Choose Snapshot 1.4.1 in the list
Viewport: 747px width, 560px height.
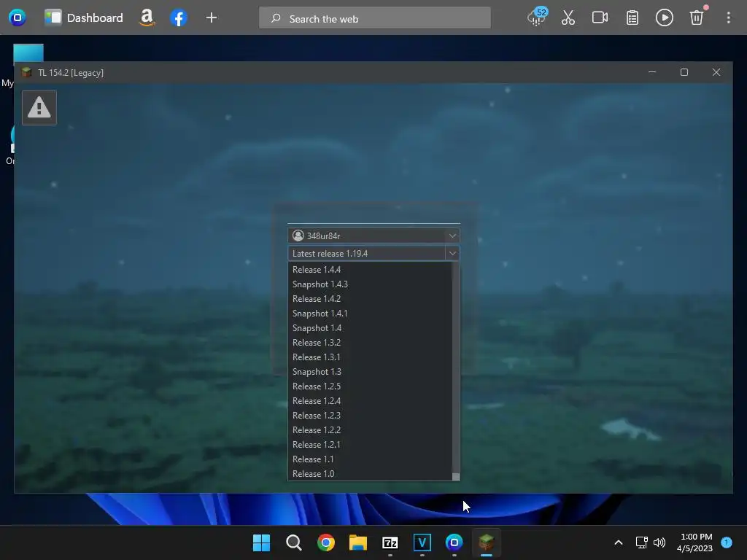point(370,314)
